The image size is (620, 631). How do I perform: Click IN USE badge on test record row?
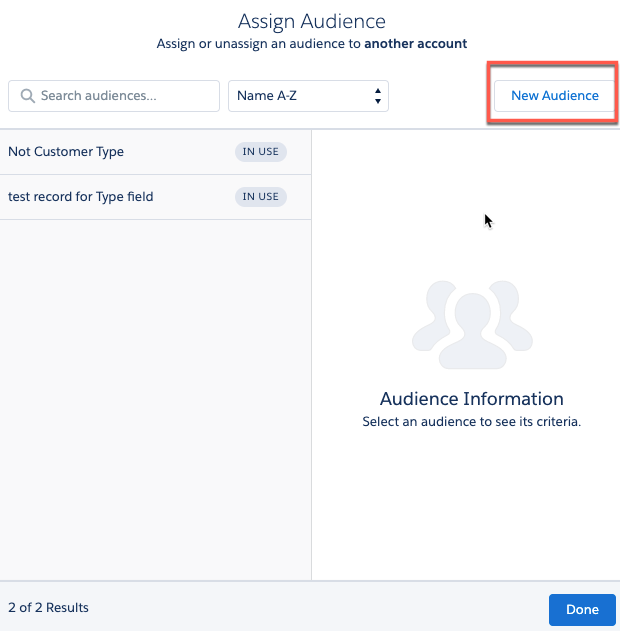[x=261, y=197]
